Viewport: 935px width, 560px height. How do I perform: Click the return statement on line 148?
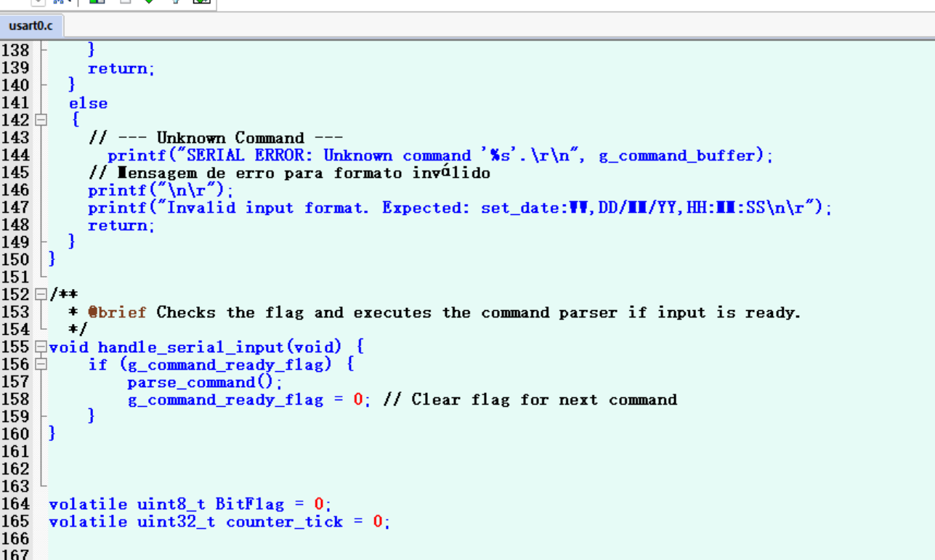tap(121, 225)
